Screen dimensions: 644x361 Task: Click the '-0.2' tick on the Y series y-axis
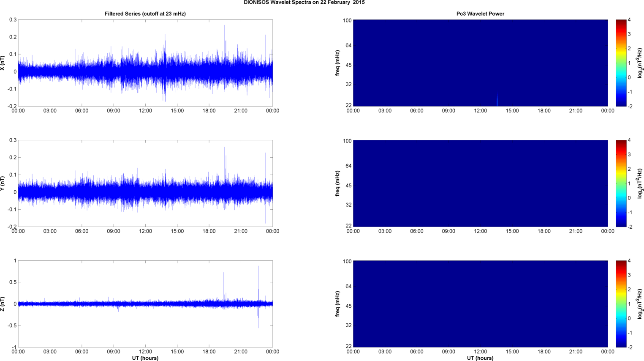(x=12, y=227)
